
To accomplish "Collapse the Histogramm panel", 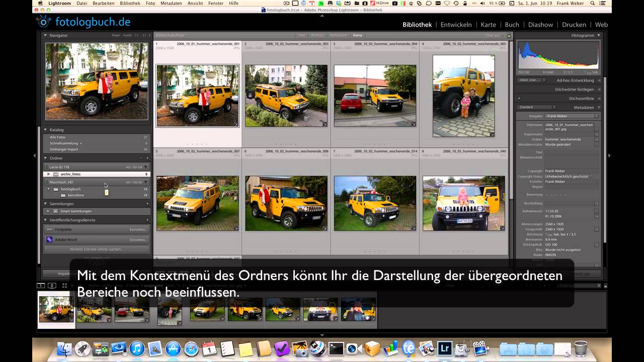I will [x=599, y=36].
